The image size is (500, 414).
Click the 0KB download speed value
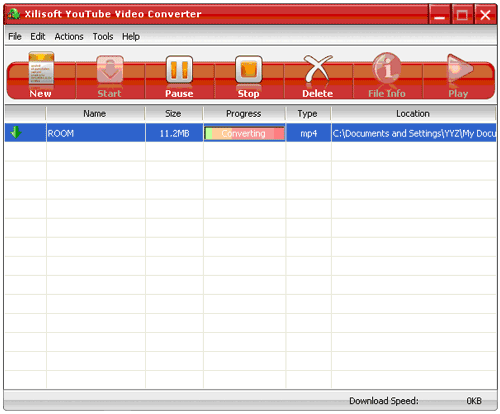tap(474, 401)
